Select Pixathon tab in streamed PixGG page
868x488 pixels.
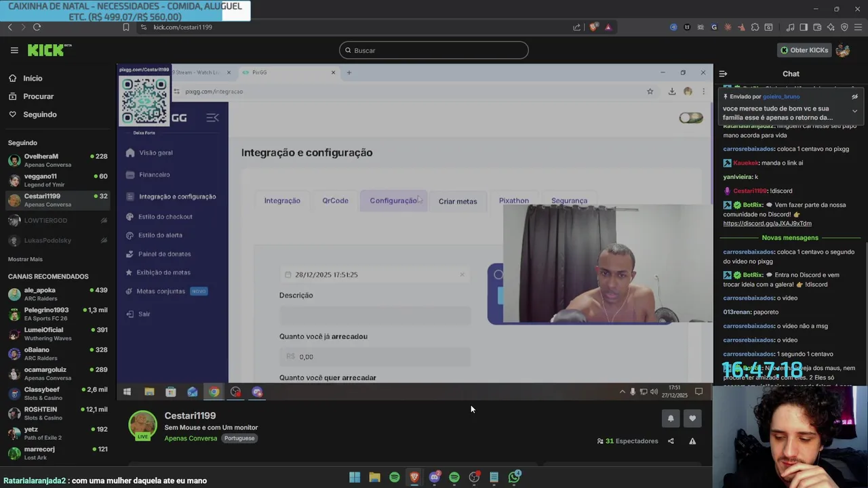point(513,201)
